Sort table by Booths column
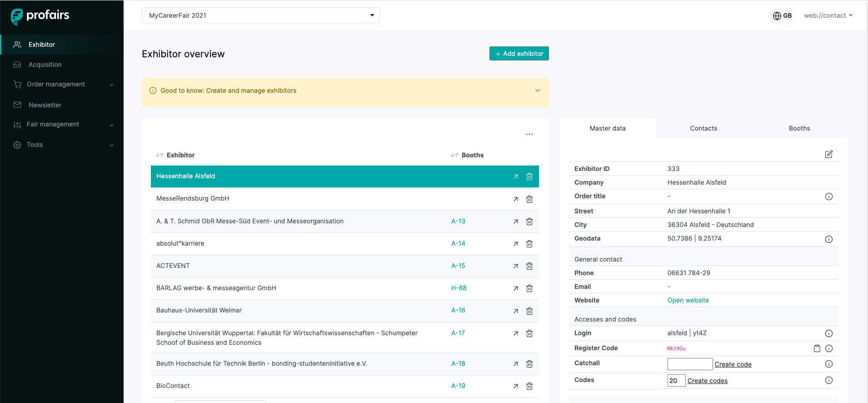 [x=467, y=155]
